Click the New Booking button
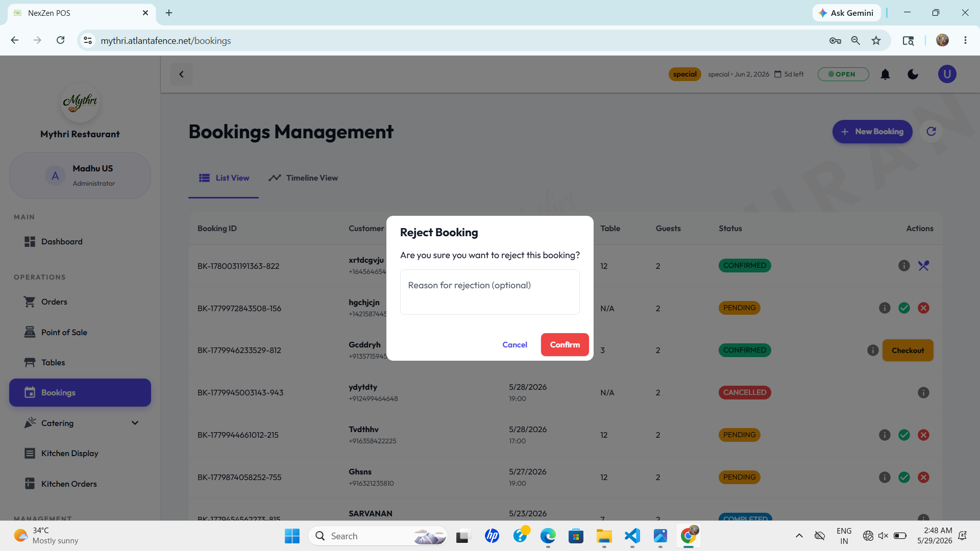 [x=872, y=132]
